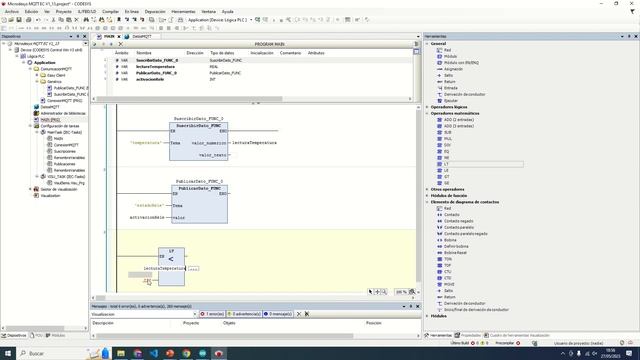The width and height of the screenshot is (640, 360).
Task: Collapse Operadores matemáticos category
Action: [x=427, y=113]
